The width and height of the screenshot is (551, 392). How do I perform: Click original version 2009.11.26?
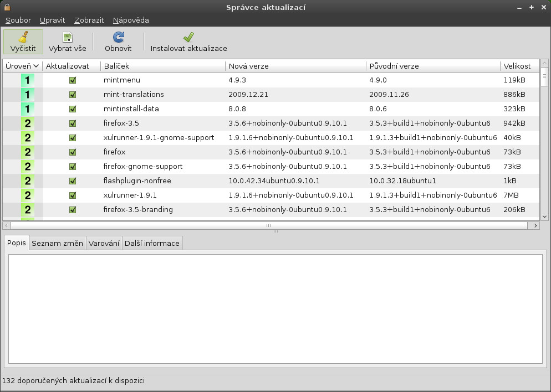[x=389, y=95]
